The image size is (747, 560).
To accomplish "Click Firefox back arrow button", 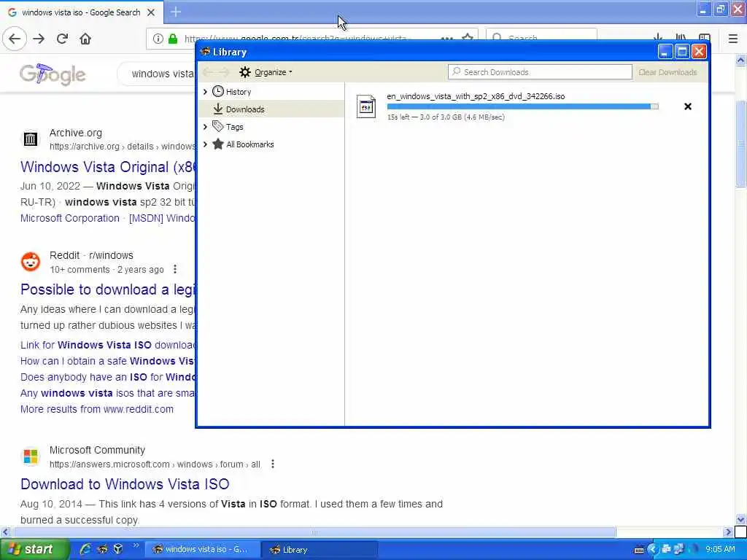I will 15,39.
